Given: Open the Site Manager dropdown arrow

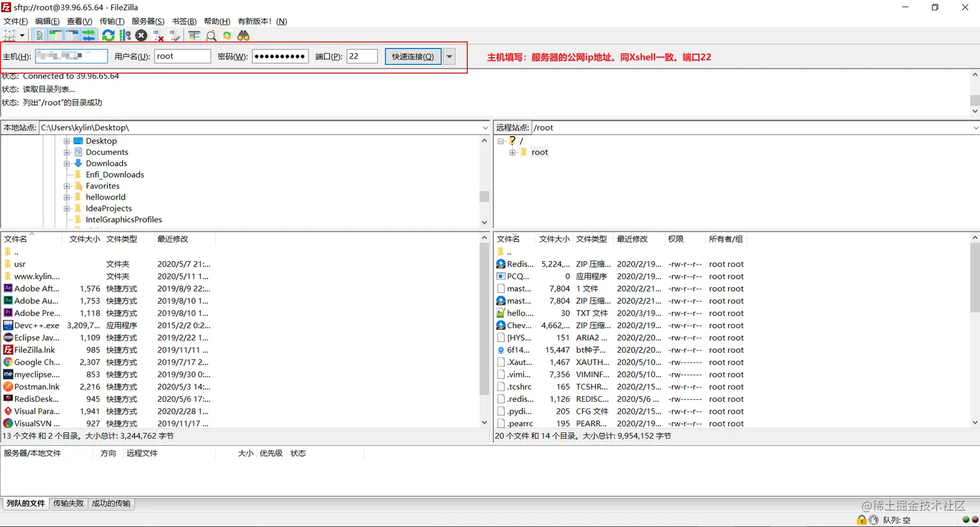Looking at the screenshot, I should tap(21, 36).
